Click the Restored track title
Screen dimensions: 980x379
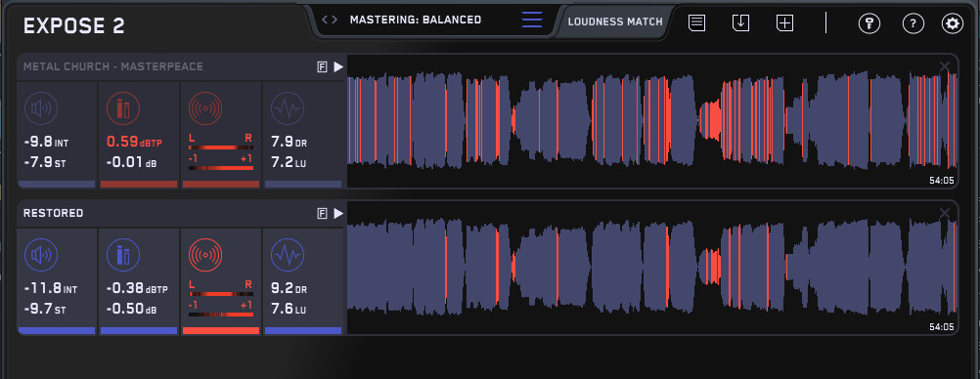pyautogui.click(x=53, y=214)
